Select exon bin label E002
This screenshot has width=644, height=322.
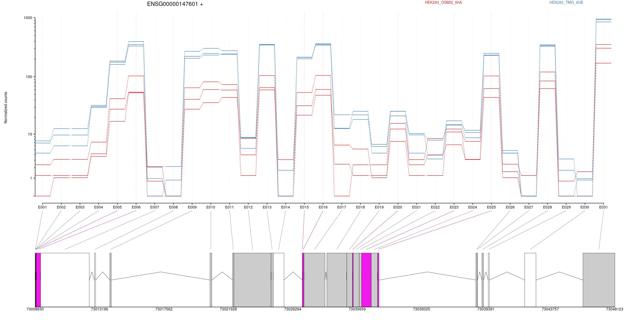point(61,207)
